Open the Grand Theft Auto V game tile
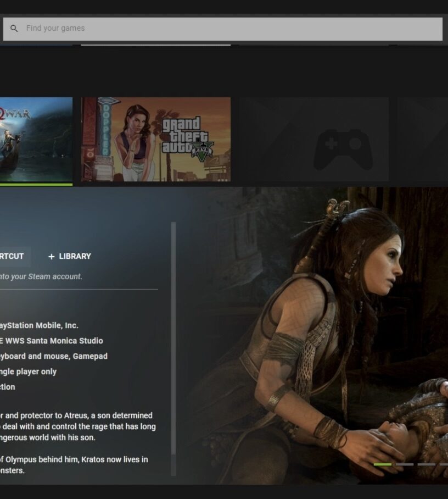Screen dimensions: 448x499 [x=156, y=140]
